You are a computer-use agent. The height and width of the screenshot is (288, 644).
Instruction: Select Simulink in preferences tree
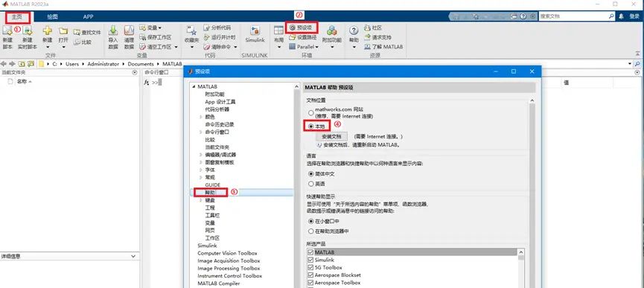(x=208, y=246)
